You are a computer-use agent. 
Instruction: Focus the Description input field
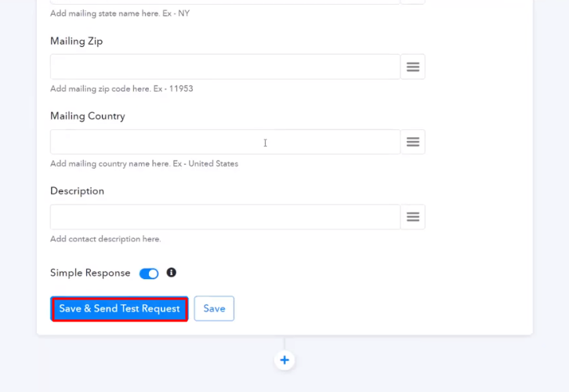(x=225, y=217)
